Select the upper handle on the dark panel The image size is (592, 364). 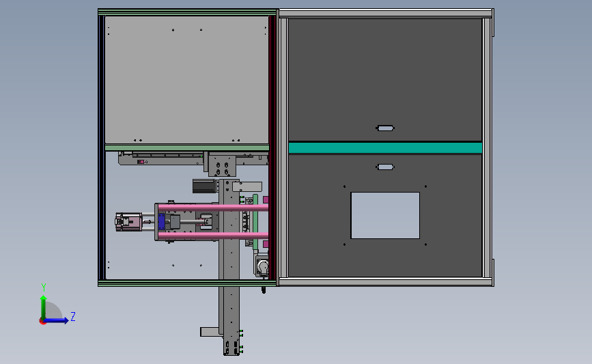385,128
